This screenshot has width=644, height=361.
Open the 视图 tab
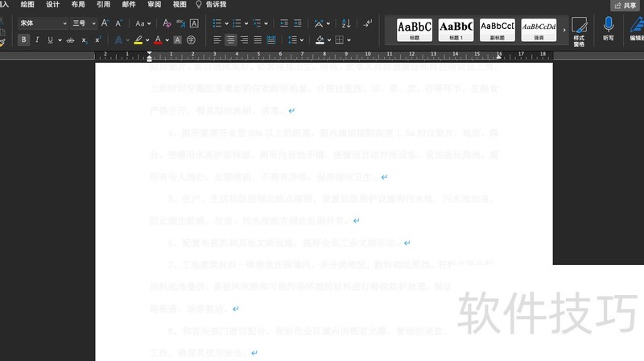(x=180, y=5)
